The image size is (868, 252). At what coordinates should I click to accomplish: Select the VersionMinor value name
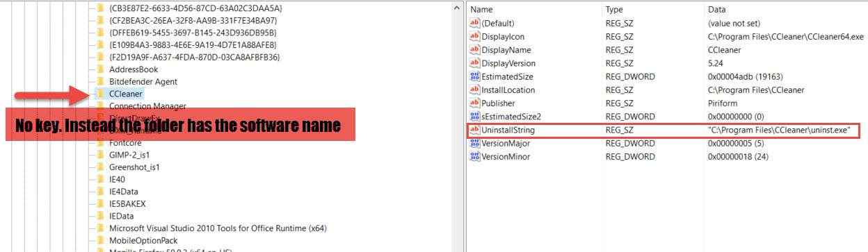pos(506,157)
